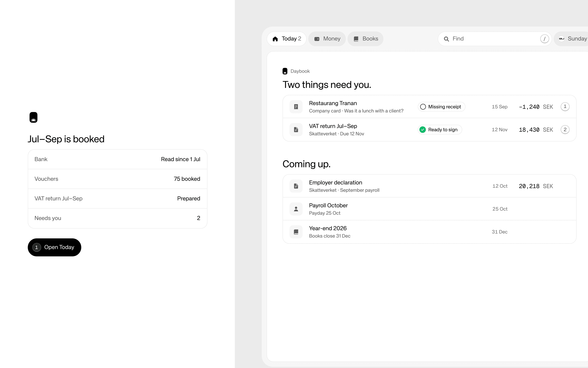588x368 pixels.
Task: Click the empty circle in Missing receipt
Action: point(423,107)
